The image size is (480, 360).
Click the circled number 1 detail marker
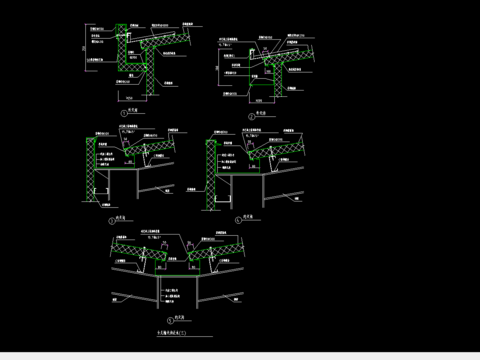coord(124,114)
